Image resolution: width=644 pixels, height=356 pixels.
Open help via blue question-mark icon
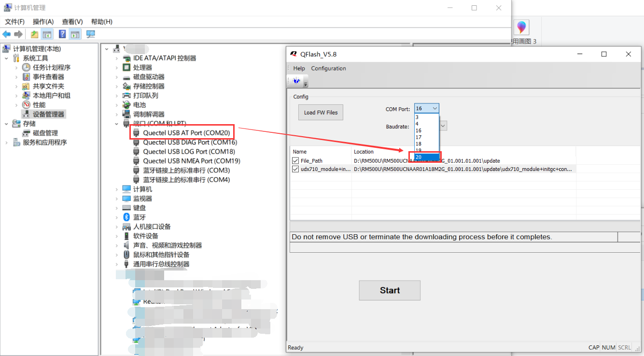pyautogui.click(x=62, y=34)
